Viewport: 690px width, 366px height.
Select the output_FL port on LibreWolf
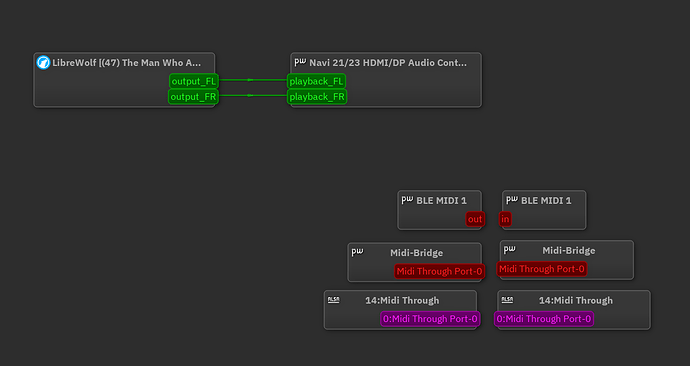[x=194, y=81]
